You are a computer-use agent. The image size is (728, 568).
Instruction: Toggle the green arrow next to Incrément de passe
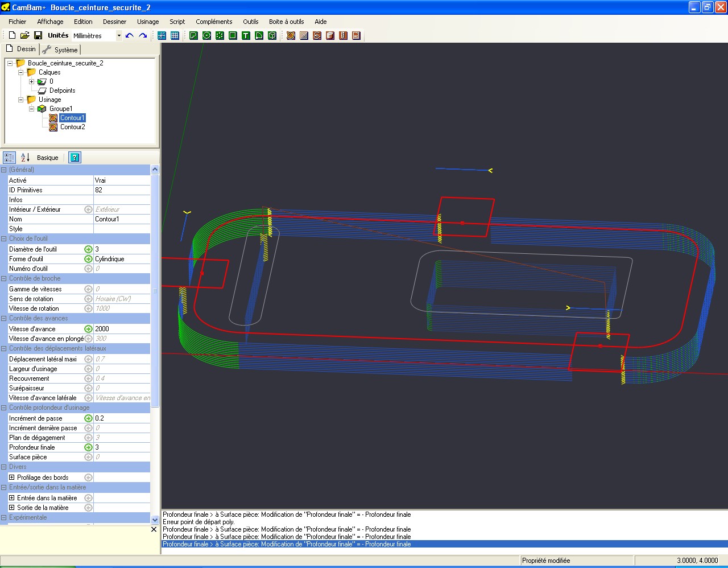88,418
